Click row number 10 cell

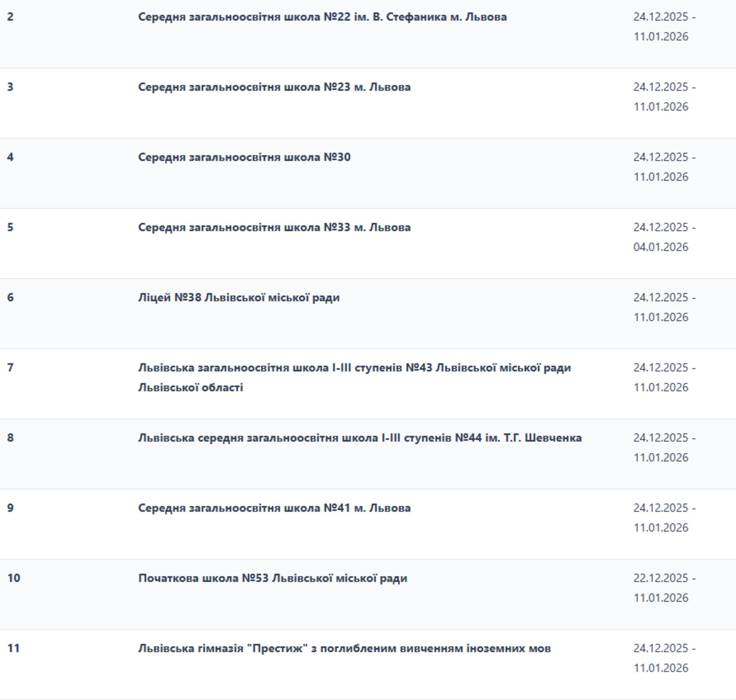pos(13,578)
